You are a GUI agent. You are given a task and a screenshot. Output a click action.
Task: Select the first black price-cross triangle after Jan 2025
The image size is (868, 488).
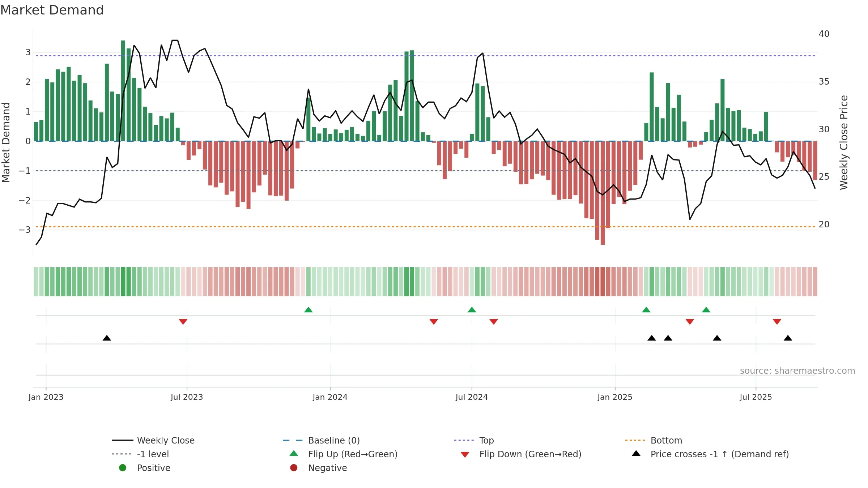tap(652, 338)
